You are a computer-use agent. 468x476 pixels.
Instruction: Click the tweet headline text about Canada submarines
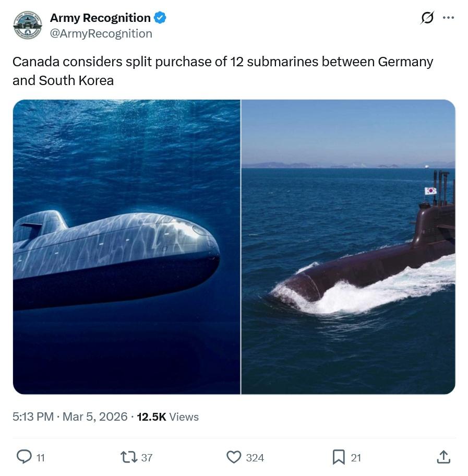223,71
